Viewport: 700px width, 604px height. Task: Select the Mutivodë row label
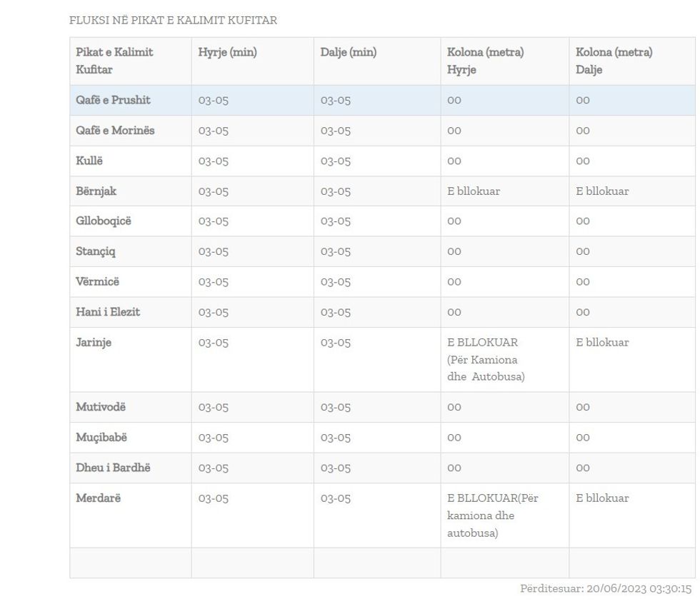pos(101,407)
